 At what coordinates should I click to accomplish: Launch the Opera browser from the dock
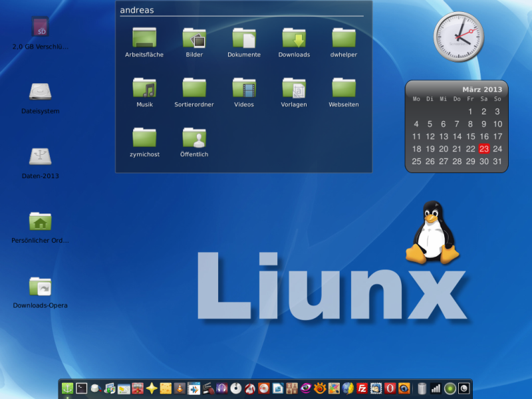[389, 388]
